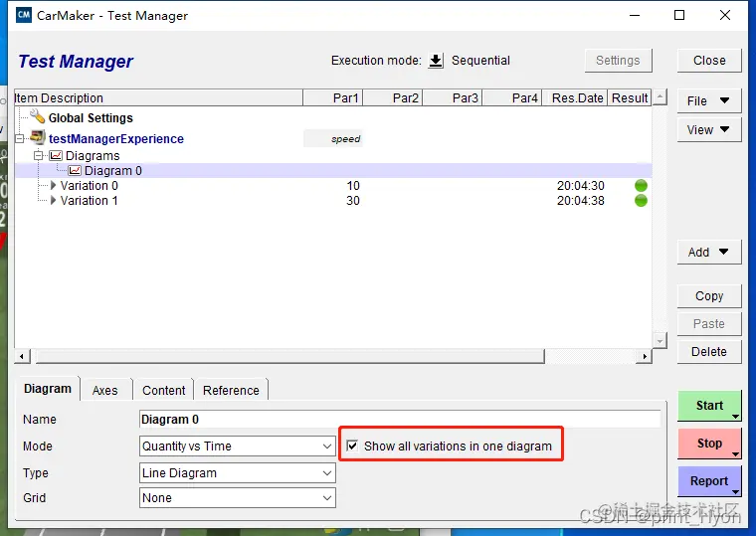756x536 pixels.
Task: Switch to the Diagram tab
Action: [x=48, y=389]
